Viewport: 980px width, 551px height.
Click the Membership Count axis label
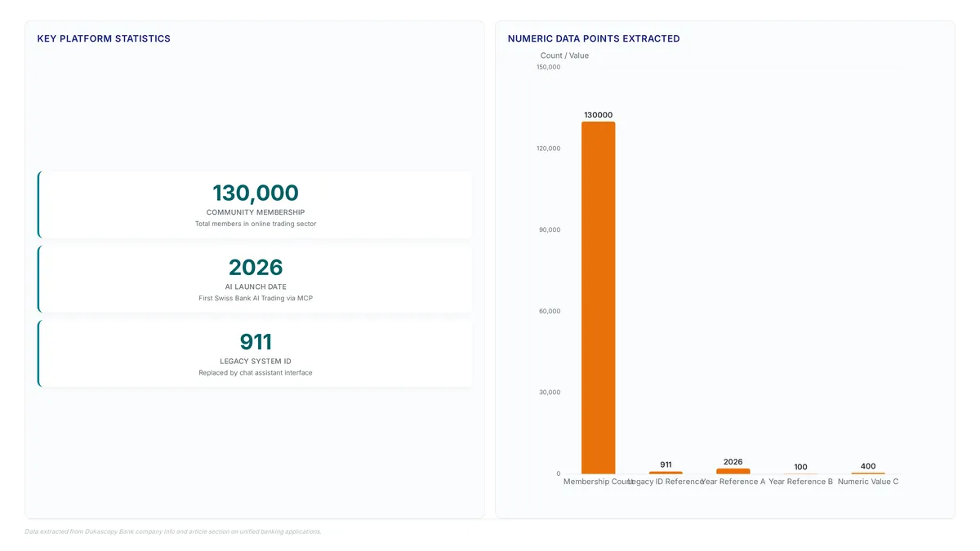click(599, 482)
